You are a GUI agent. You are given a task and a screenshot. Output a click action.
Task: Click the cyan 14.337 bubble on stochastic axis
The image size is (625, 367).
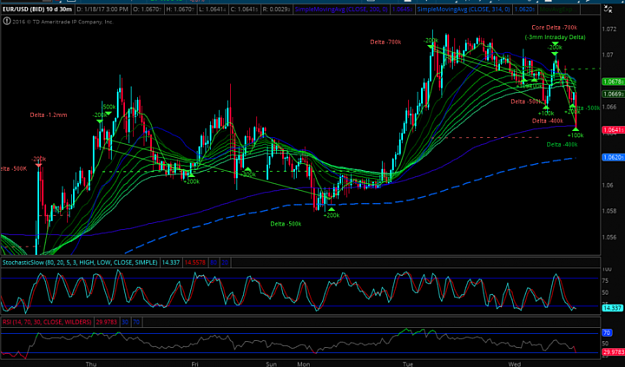pos(613,308)
